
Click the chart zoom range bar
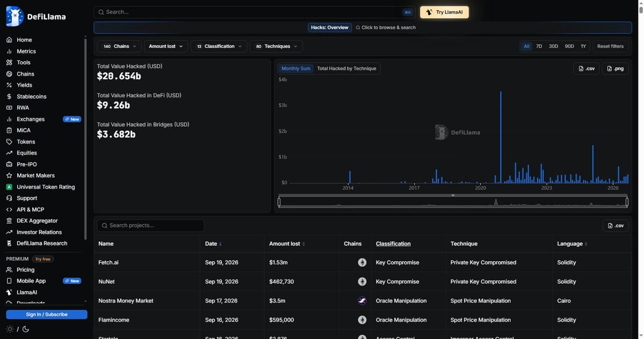pyautogui.click(x=453, y=202)
